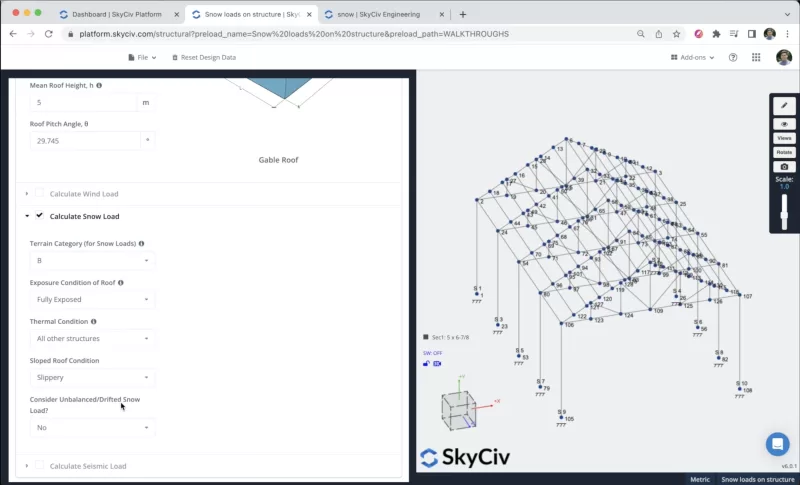Click the share page icon in address bar
800x485 pixels.
click(x=659, y=34)
